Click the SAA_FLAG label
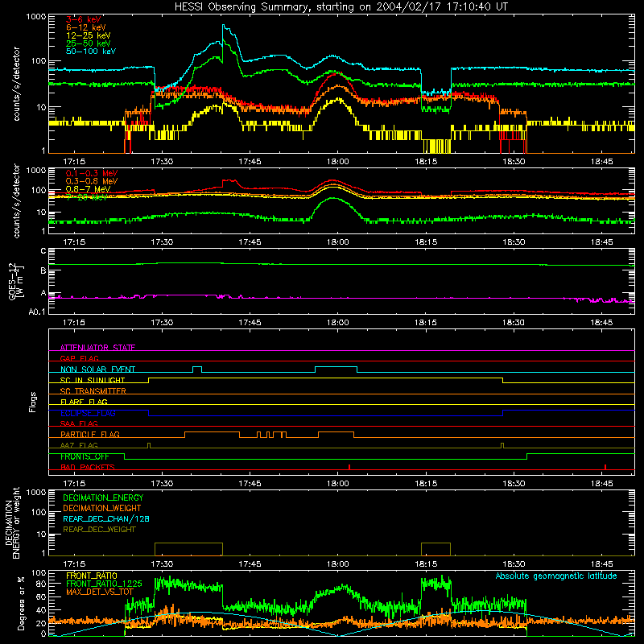 tap(79, 423)
